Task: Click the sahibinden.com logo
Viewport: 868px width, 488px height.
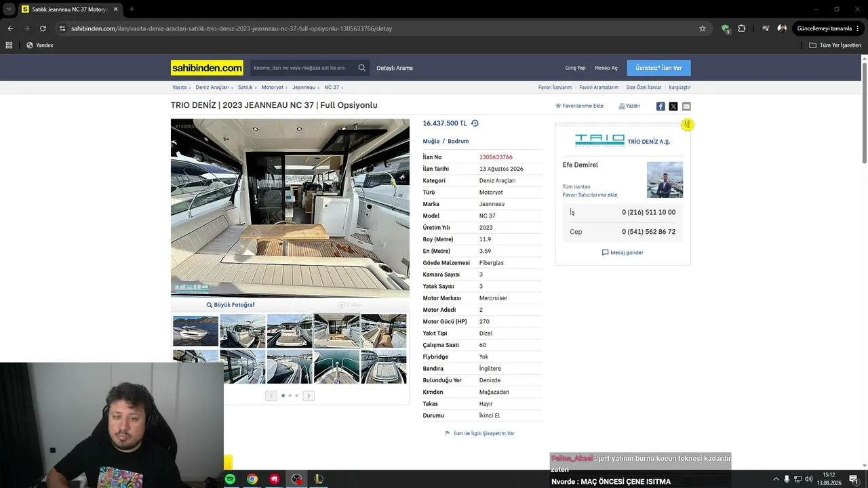Action: click(x=207, y=68)
